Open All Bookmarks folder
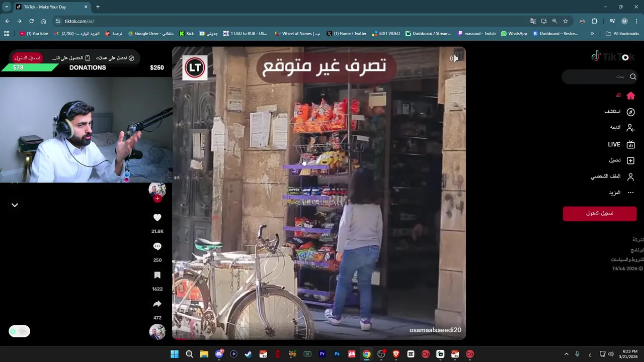This screenshot has height=362, width=644. [622, 34]
